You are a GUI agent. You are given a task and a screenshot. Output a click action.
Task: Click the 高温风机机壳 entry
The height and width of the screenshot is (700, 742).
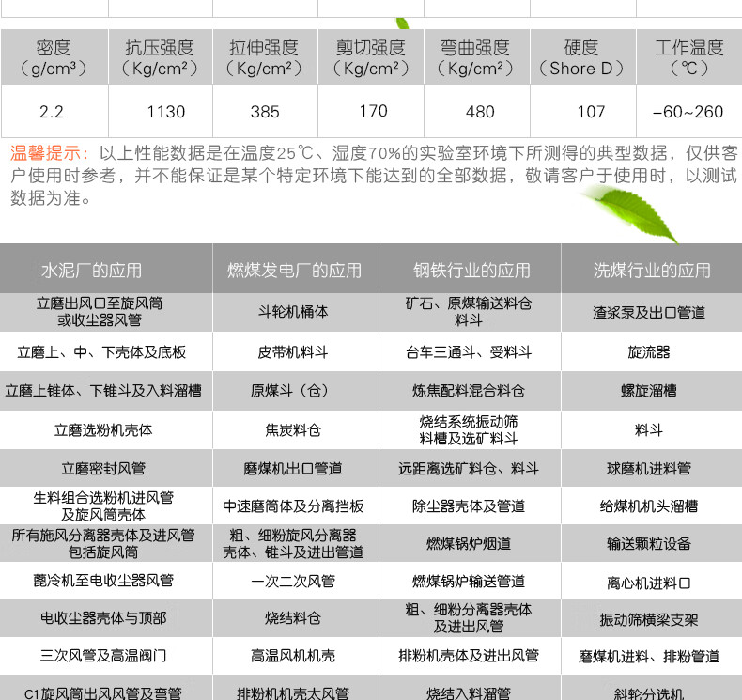coord(293,656)
